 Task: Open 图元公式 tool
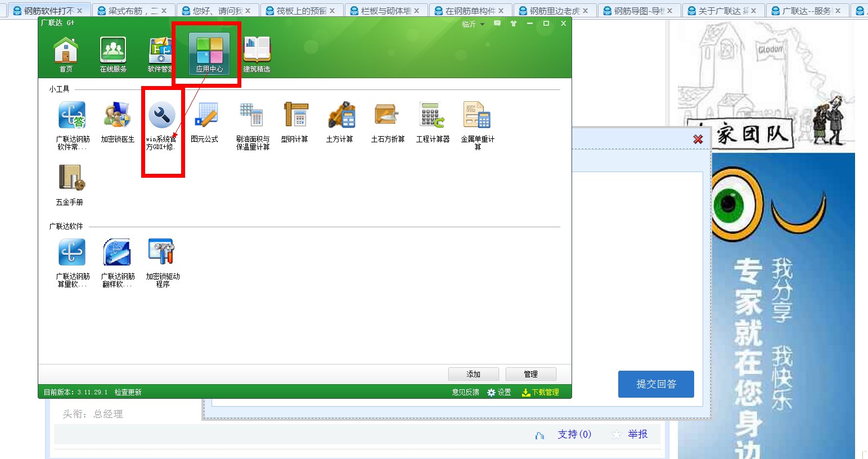(205, 123)
